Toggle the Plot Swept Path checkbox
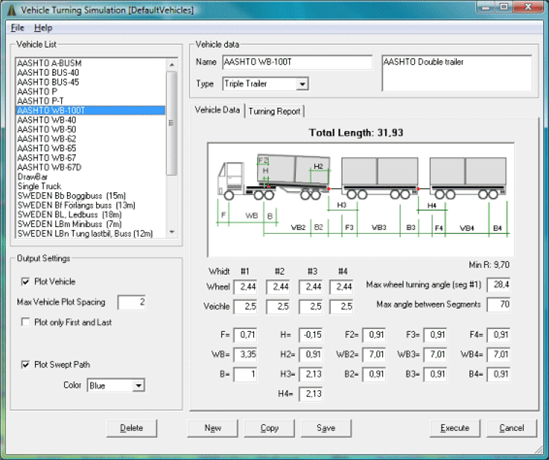Screen dimensions: 549x460 pos(26,364)
